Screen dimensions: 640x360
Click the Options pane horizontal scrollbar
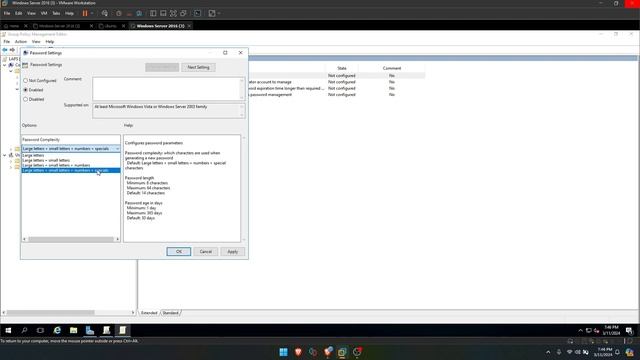click(x=71, y=239)
